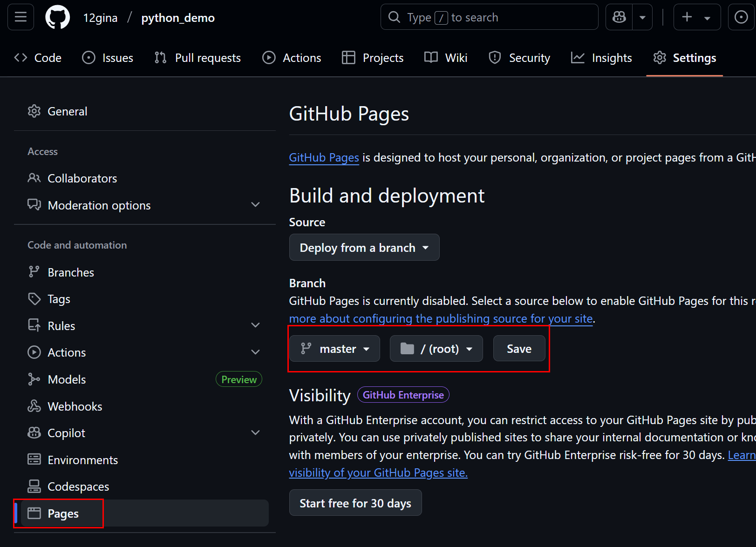Click the sidebar Copilot icon

coord(34,433)
